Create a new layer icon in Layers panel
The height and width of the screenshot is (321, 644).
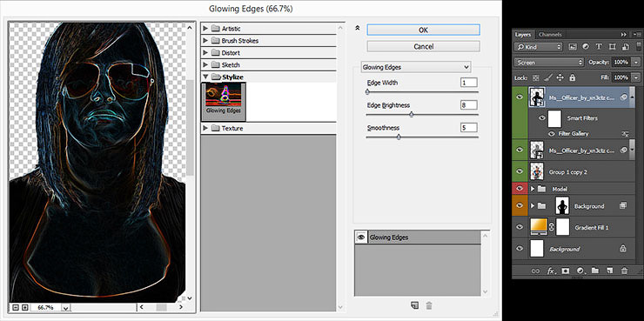tap(609, 271)
